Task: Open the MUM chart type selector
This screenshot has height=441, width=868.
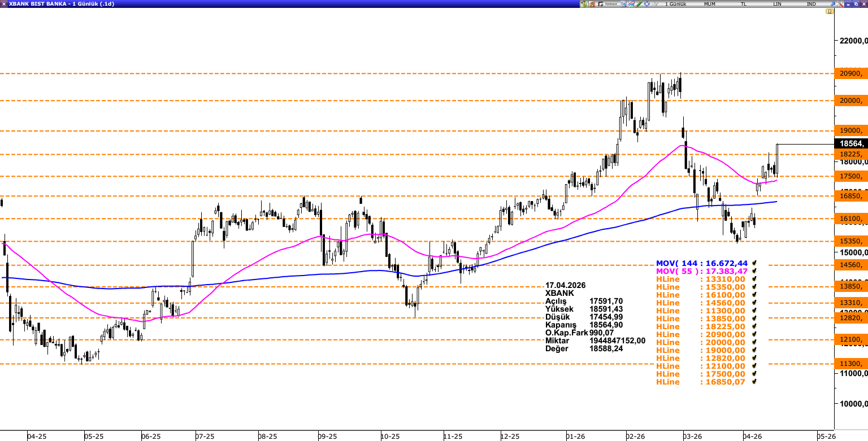Action: (x=710, y=4)
